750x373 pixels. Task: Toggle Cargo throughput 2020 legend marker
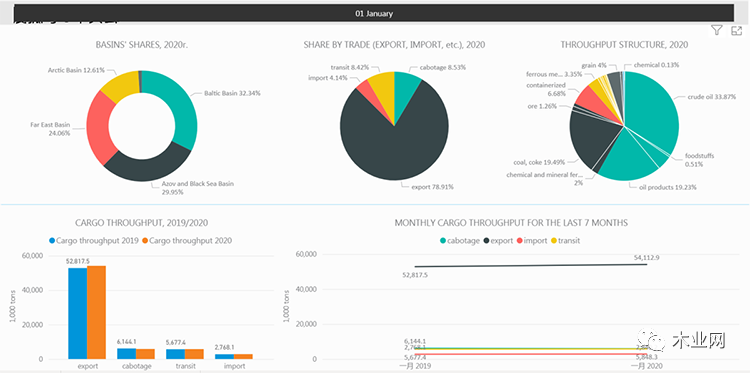point(145,241)
